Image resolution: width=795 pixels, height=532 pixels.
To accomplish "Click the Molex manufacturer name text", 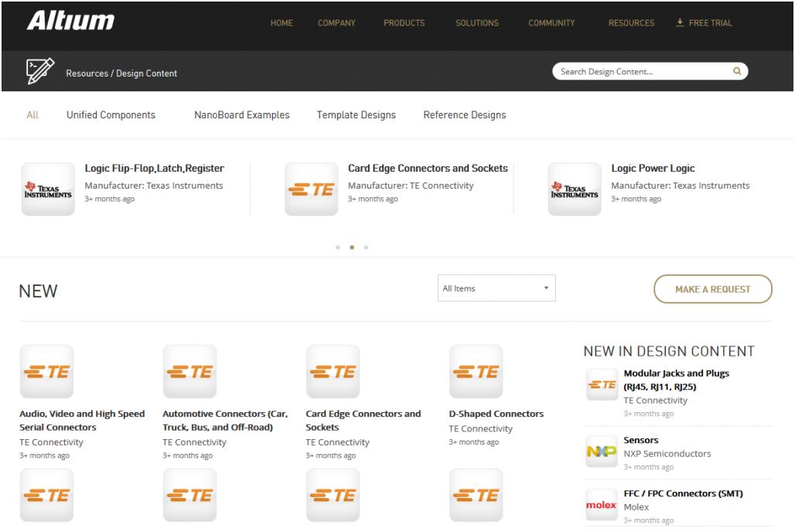I will [636, 507].
